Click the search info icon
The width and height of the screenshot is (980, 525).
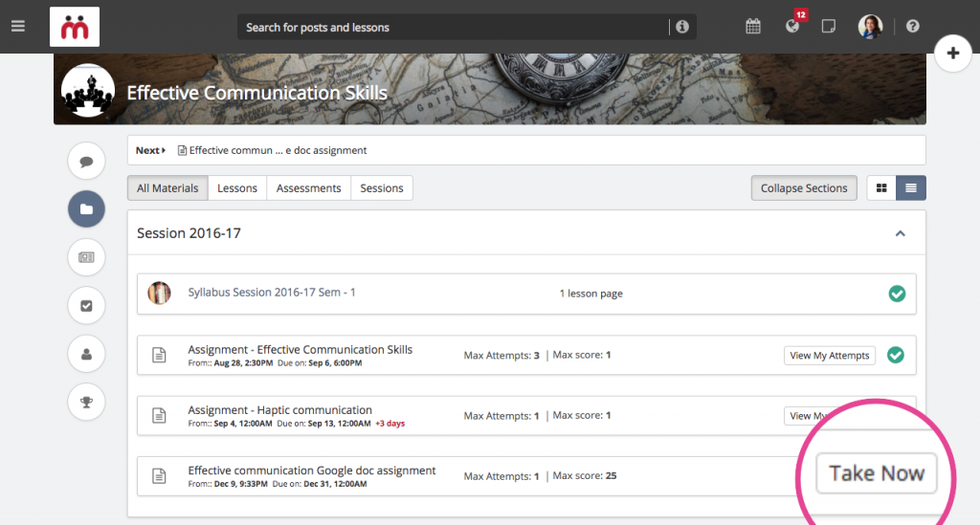[x=682, y=27]
